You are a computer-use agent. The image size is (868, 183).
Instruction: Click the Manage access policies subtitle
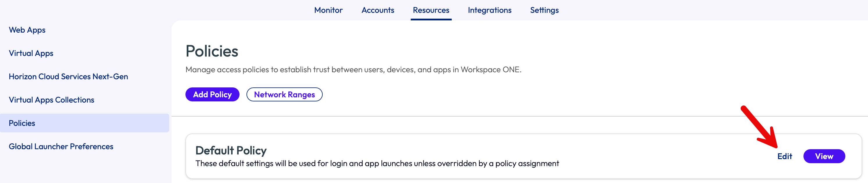pos(353,70)
